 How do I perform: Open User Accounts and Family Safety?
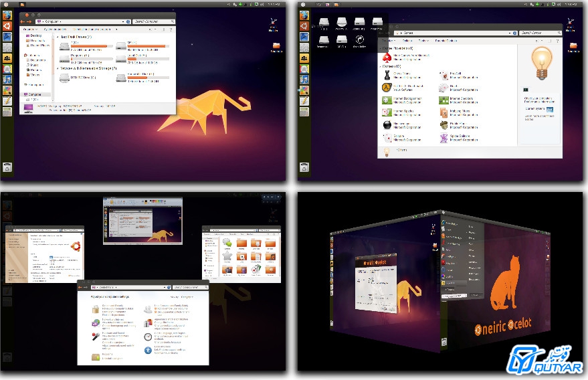click(171, 306)
